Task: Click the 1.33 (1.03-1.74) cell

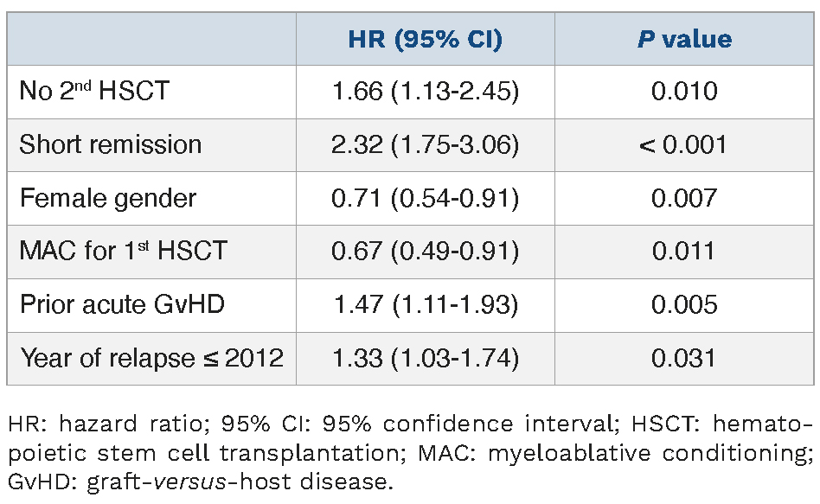Action: [425, 357]
